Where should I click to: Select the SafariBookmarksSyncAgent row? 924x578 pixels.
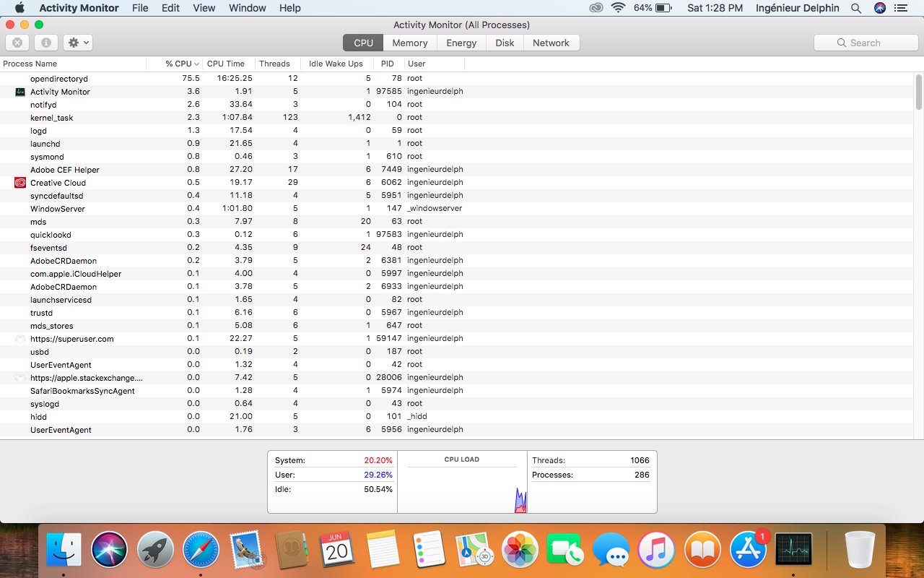457,390
